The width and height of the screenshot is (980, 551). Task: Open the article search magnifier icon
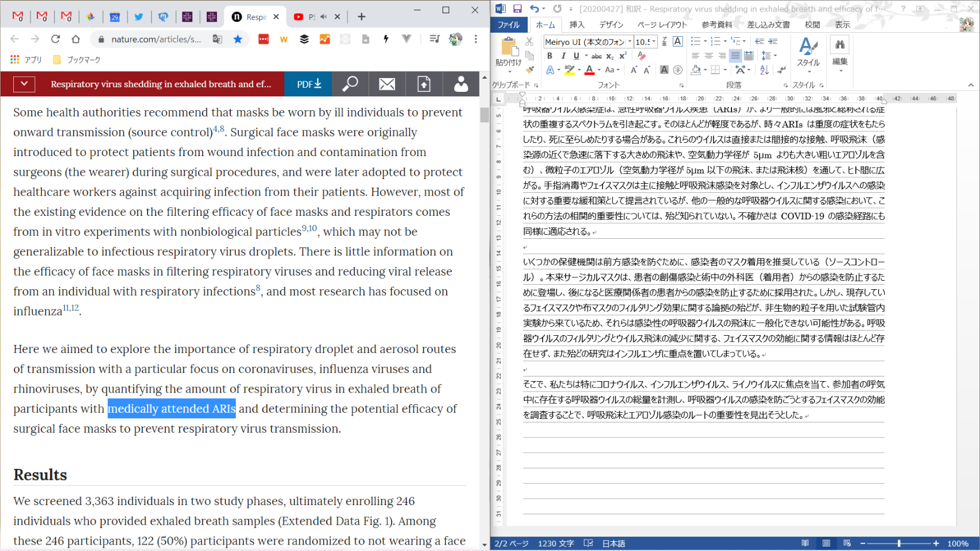(350, 84)
